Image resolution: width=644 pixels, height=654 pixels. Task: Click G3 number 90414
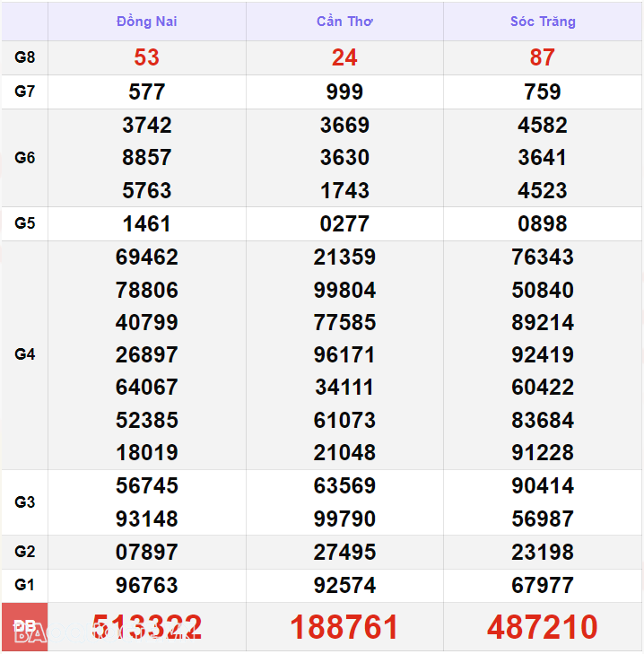(542, 485)
